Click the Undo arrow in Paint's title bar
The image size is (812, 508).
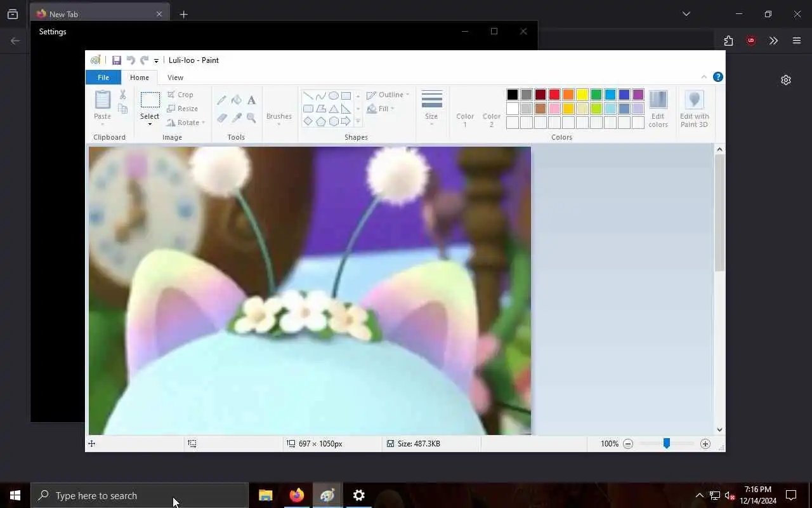(131, 60)
